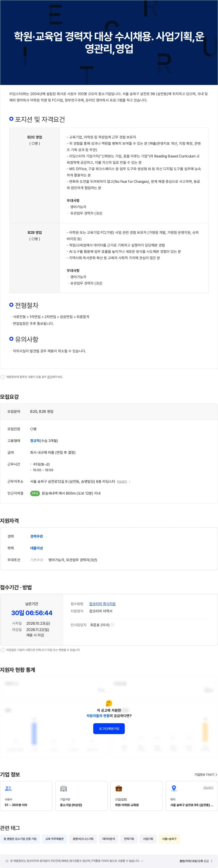
Task: Click the remaining time countdown 30일 06:56:44
Action: [32, 613]
